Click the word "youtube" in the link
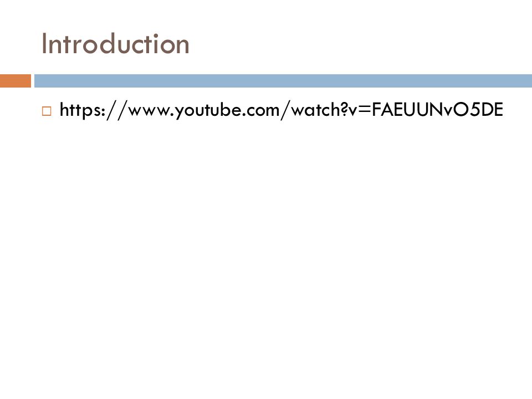This screenshot has width=532, height=399. pyautogui.click(x=209, y=111)
